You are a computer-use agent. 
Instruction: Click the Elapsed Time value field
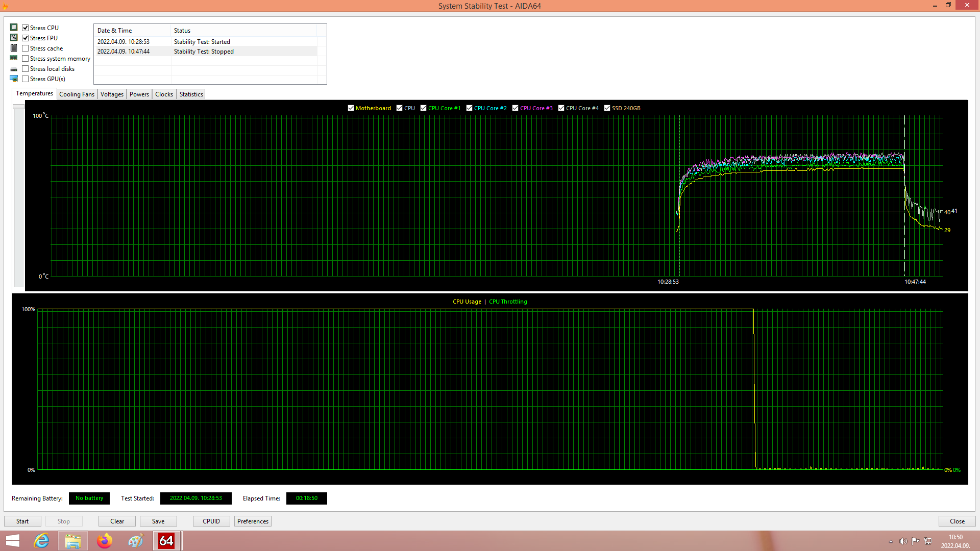tap(306, 498)
